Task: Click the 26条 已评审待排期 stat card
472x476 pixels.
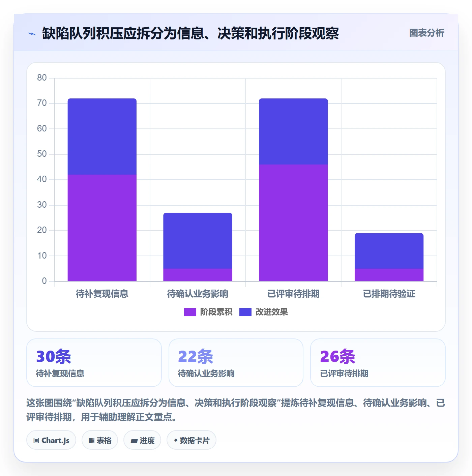Action: [378, 363]
